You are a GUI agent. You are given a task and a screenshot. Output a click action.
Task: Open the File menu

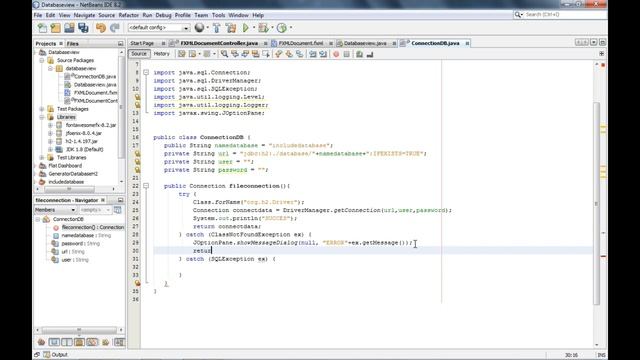click(x=38, y=15)
